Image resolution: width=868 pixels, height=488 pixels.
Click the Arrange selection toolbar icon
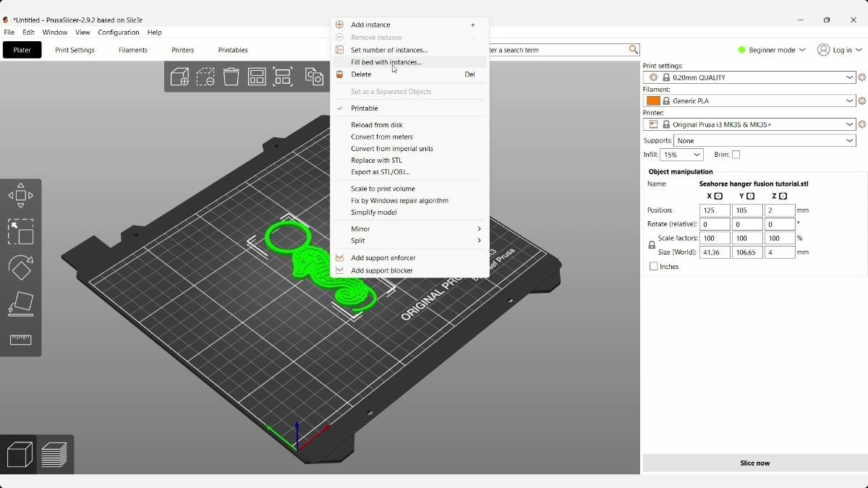[283, 77]
